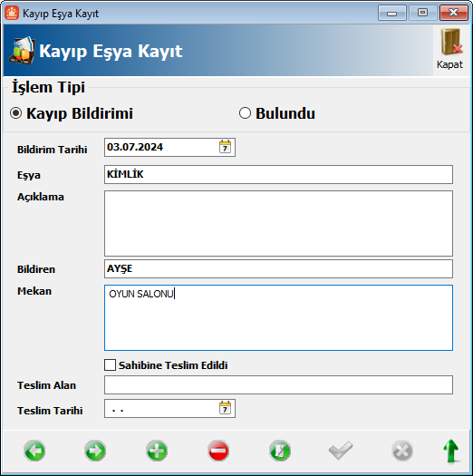Add a new record with green plus
This screenshot has width=473, height=476.
tap(157, 451)
